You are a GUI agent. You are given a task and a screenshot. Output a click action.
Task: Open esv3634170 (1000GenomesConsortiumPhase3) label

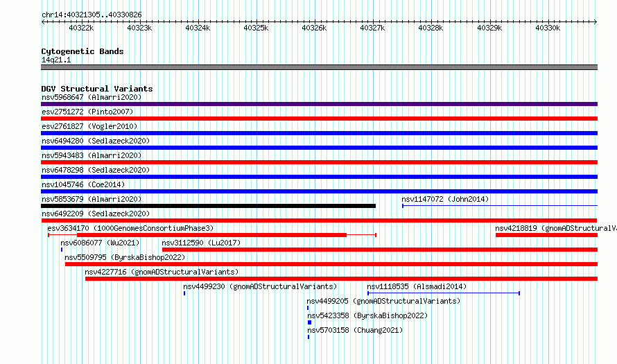(130, 228)
